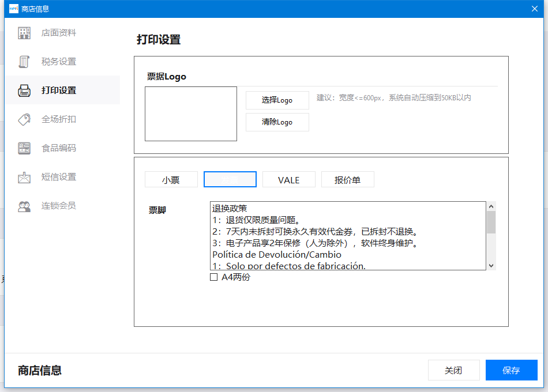Click the empty 票据Logo preview box
This screenshot has width=548, height=392.
pyautogui.click(x=191, y=114)
